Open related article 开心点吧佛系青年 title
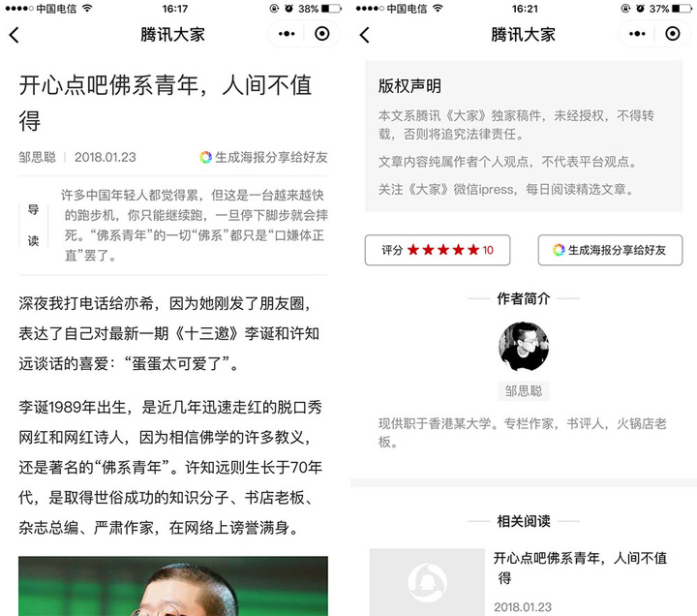 [580, 568]
